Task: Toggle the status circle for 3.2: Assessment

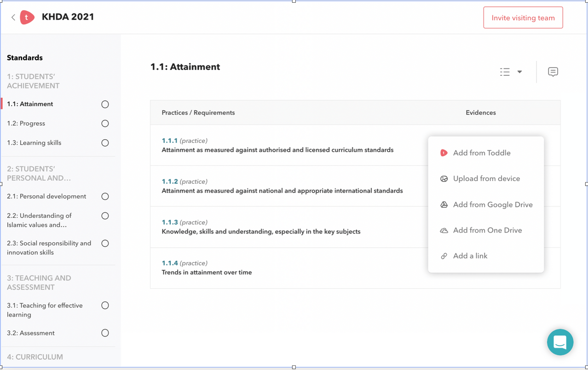Action: [x=105, y=333]
